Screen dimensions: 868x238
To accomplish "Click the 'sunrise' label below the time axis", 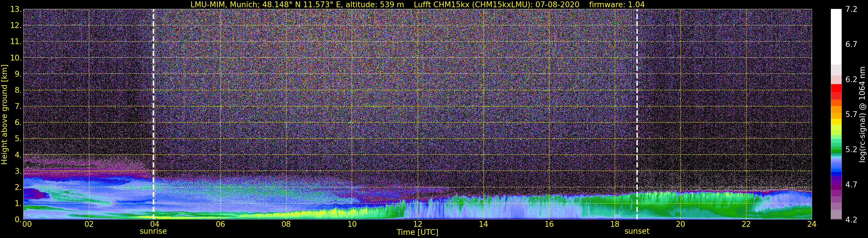I will coord(153,231).
